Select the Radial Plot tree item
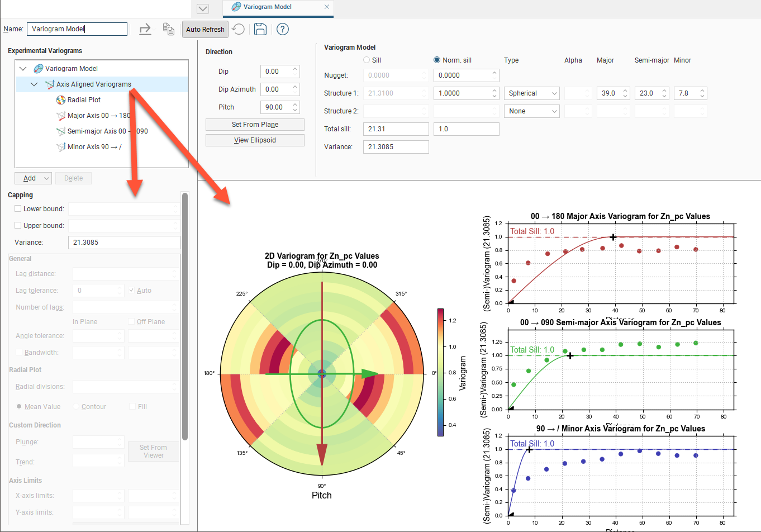The width and height of the screenshot is (761, 532). point(84,100)
